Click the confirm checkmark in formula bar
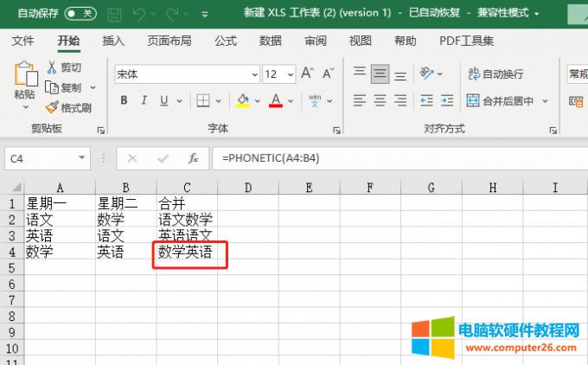The height and width of the screenshot is (365, 588). coord(163,158)
